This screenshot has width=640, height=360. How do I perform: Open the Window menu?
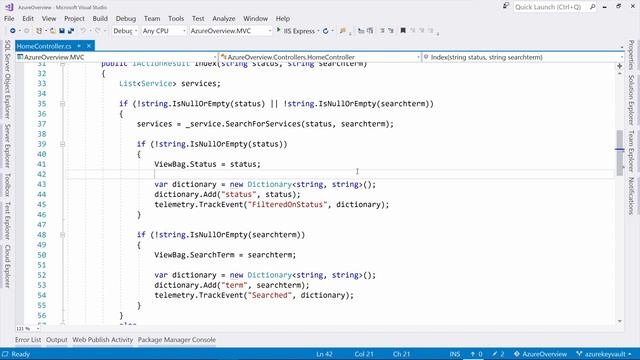(x=256, y=18)
